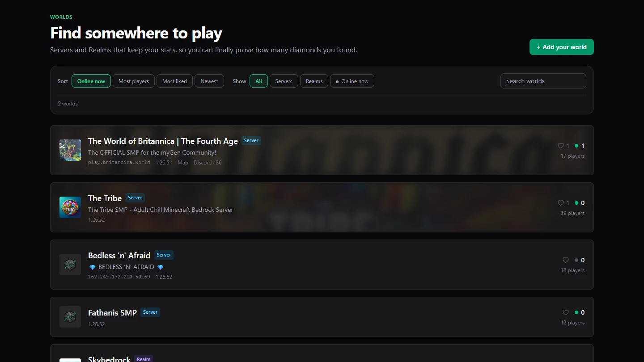The image size is (644, 362).
Task: Click the 1.26.51 version text
Action: coord(164,163)
